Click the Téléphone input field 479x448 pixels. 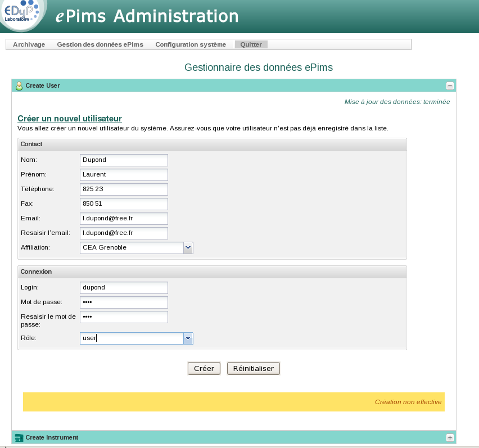[x=124, y=189]
